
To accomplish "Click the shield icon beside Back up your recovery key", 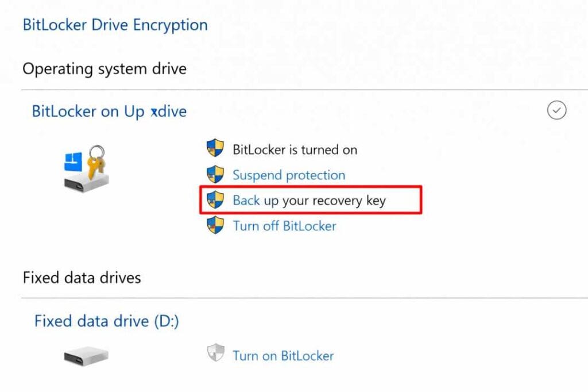I will (x=214, y=200).
